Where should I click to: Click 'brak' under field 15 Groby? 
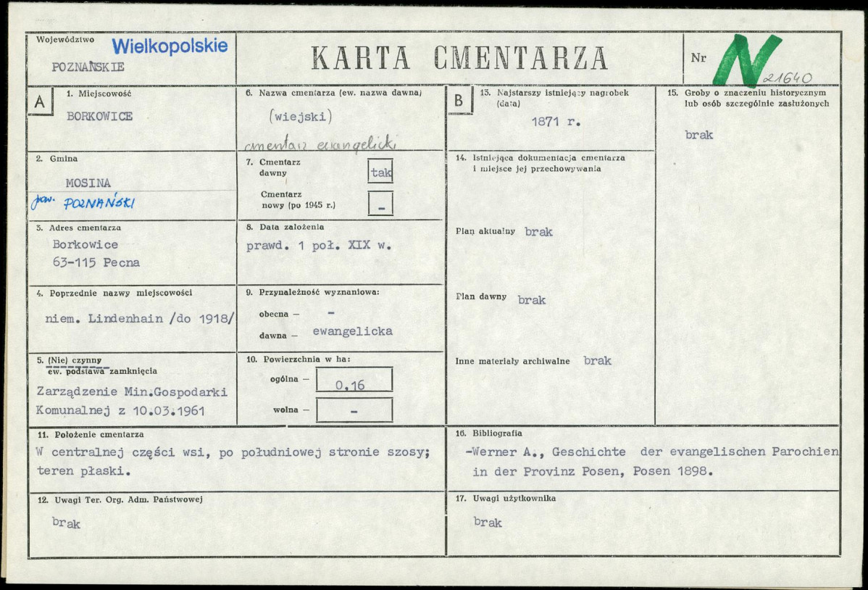tap(698, 135)
